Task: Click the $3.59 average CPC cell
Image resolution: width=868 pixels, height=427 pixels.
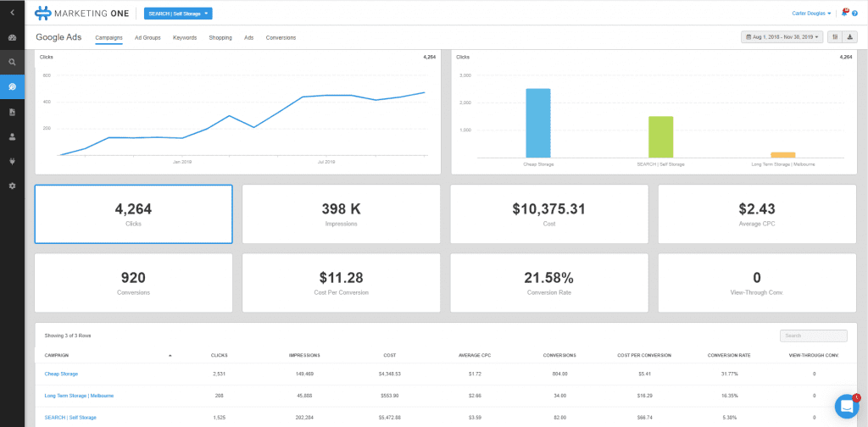Action: [475, 418]
